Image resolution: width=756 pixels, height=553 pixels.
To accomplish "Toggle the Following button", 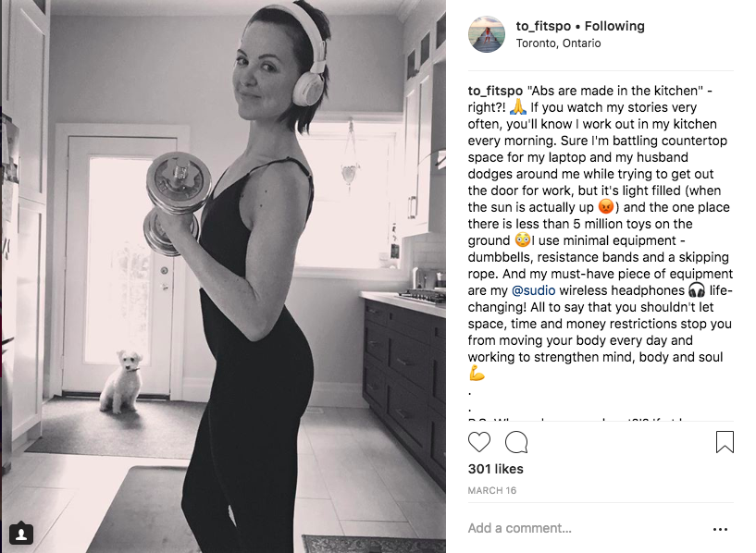I will [614, 26].
